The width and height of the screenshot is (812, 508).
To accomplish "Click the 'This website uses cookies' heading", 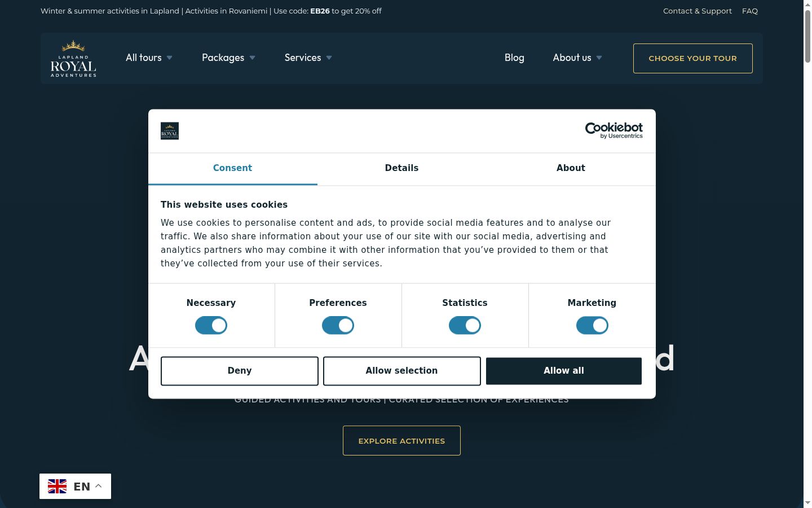I will pyautogui.click(x=224, y=205).
